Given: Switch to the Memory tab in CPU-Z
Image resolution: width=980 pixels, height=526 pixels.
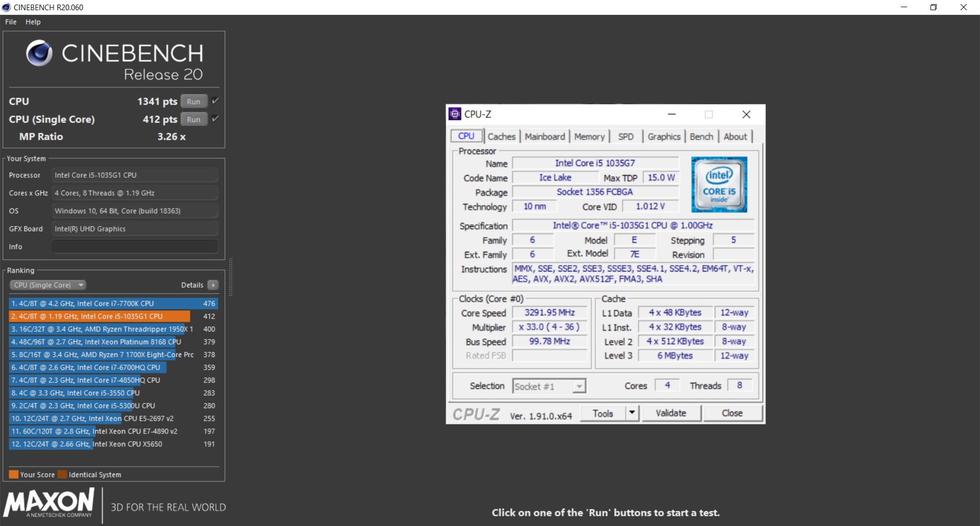Looking at the screenshot, I should 590,136.
